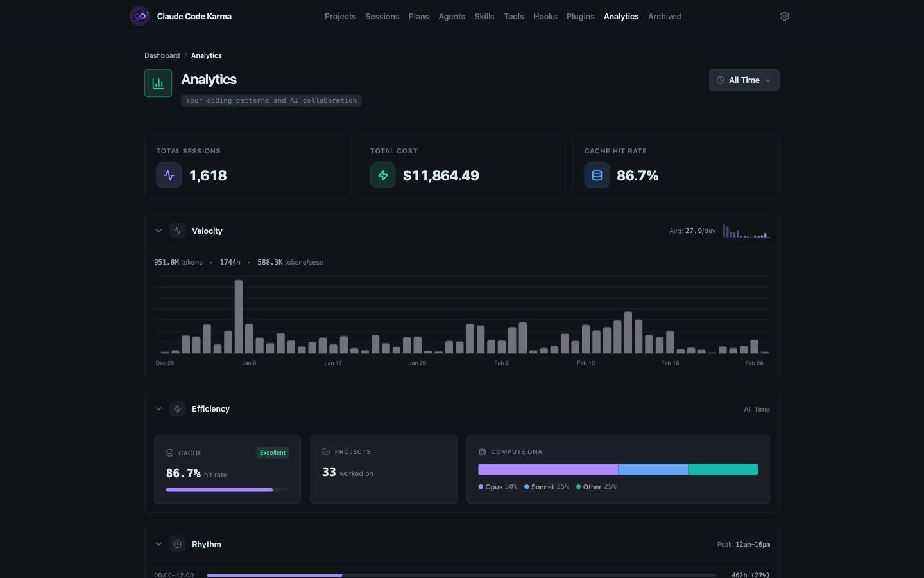Click the Rhythm section clock icon
Screen dimensions: 924x578
coord(178,544)
